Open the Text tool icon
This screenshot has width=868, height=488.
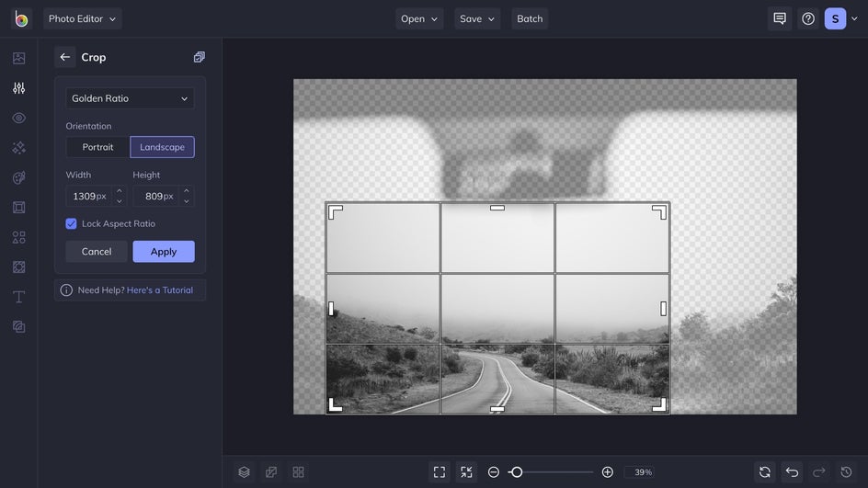[18, 297]
